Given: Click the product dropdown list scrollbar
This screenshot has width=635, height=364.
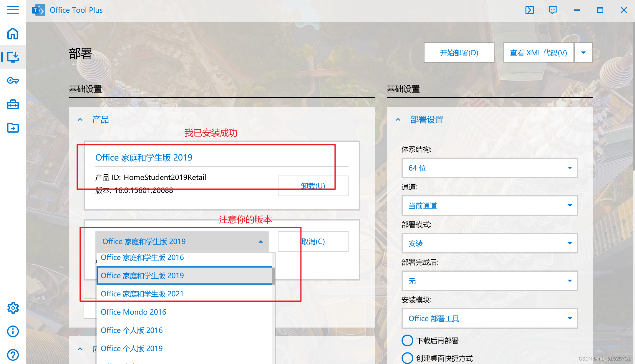Looking at the screenshot, I should click(274, 276).
